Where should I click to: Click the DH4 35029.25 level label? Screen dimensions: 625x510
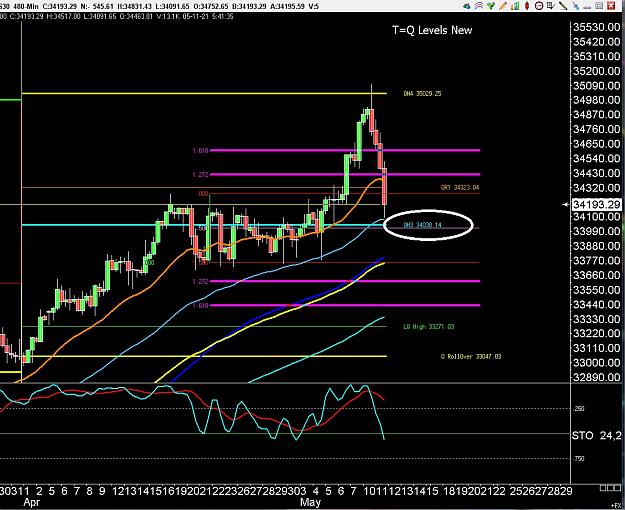click(422, 94)
